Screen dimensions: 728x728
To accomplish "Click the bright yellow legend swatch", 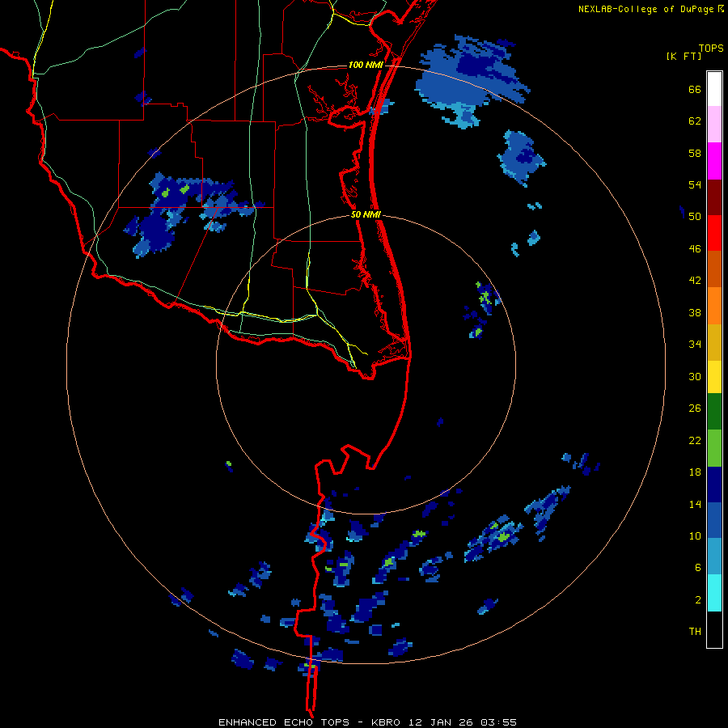I will [x=714, y=377].
